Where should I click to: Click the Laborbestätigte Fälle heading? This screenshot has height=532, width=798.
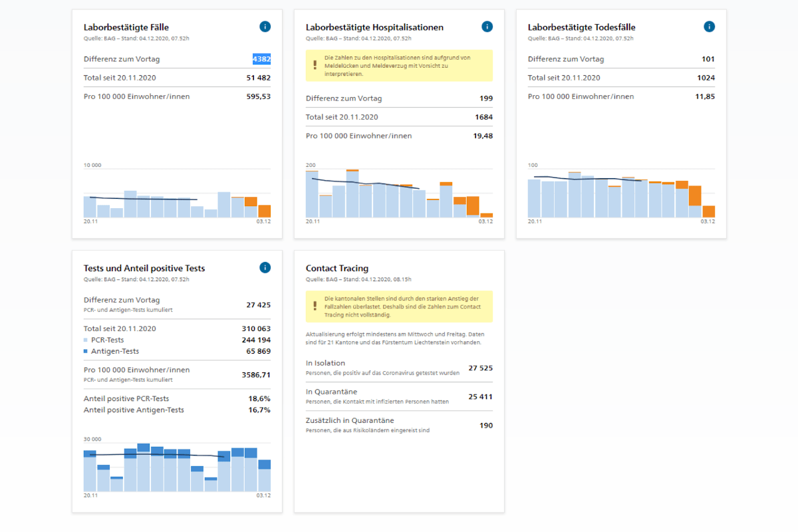point(126,27)
